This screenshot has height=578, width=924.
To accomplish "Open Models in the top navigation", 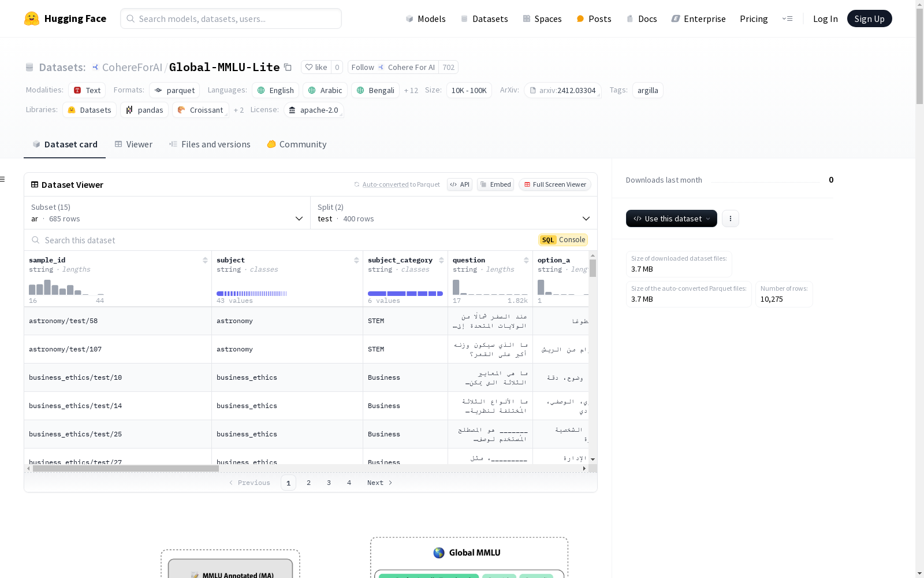I will (x=426, y=18).
